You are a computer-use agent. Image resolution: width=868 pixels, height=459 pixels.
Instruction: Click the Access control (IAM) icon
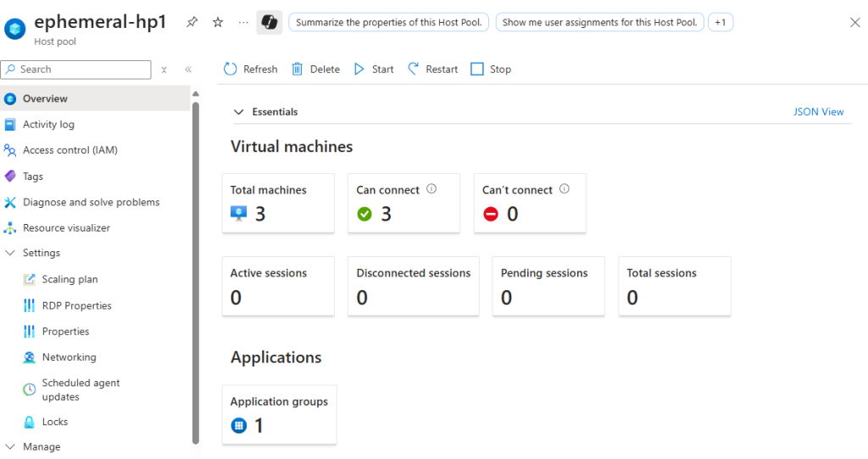[x=10, y=150]
